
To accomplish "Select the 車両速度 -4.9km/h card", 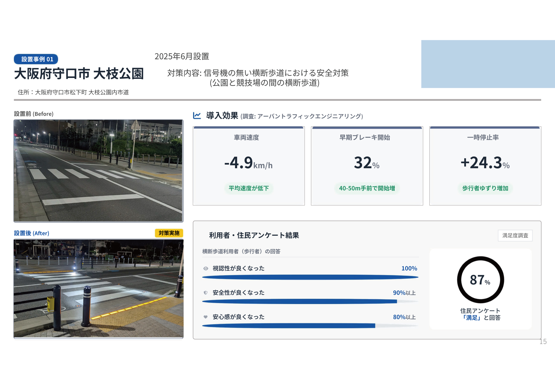I will [248, 166].
